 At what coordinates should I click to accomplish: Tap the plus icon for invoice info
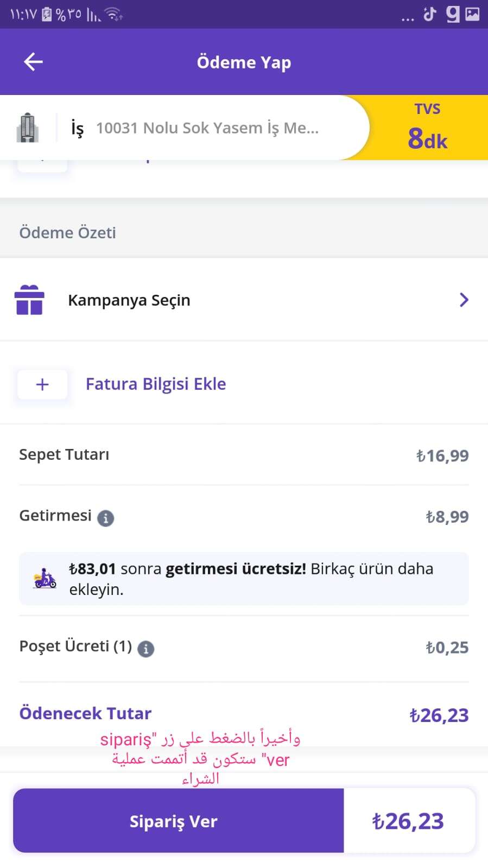pos(42,384)
